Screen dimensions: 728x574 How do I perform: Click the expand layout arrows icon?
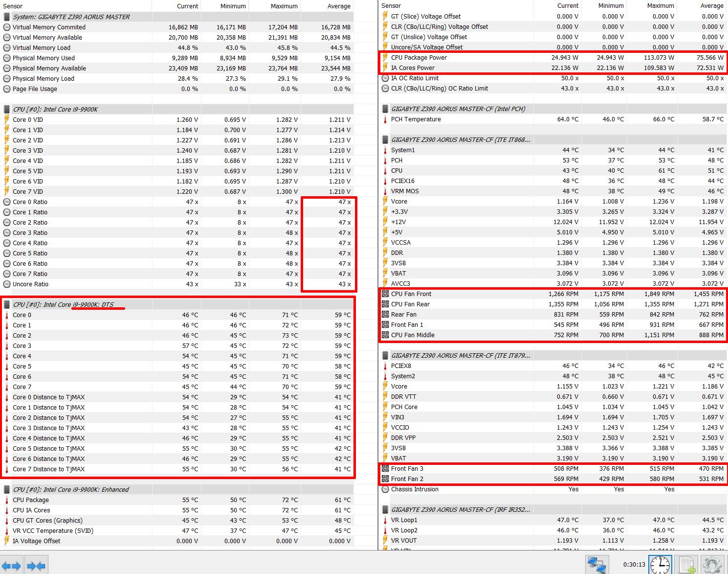click(12, 566)
